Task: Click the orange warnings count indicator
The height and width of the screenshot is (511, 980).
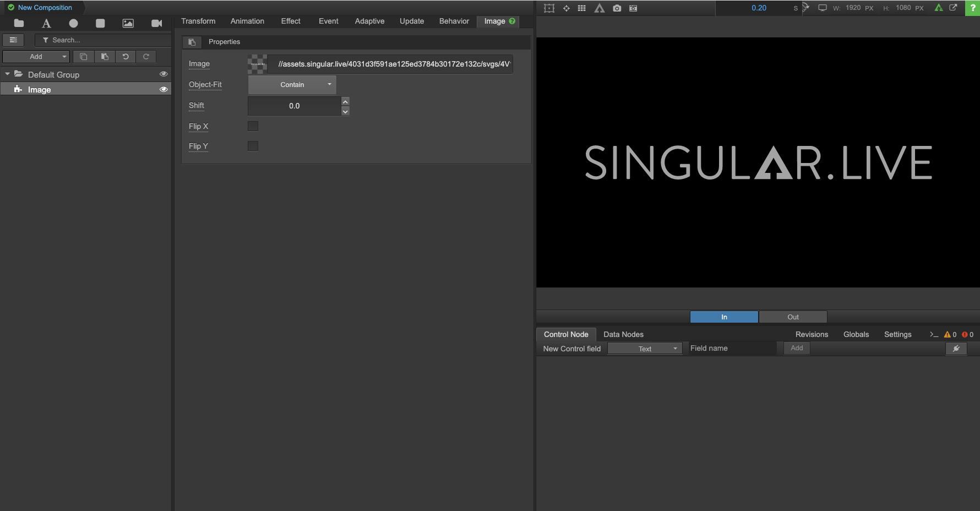Action: point(950,334)
